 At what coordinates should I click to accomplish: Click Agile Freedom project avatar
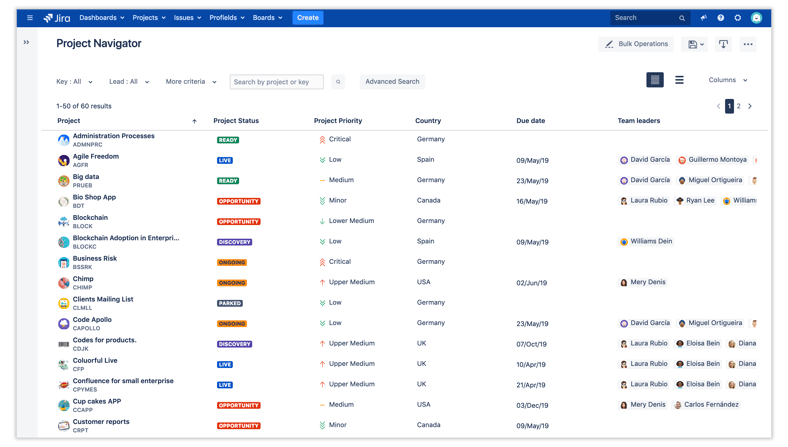[63, 160]
